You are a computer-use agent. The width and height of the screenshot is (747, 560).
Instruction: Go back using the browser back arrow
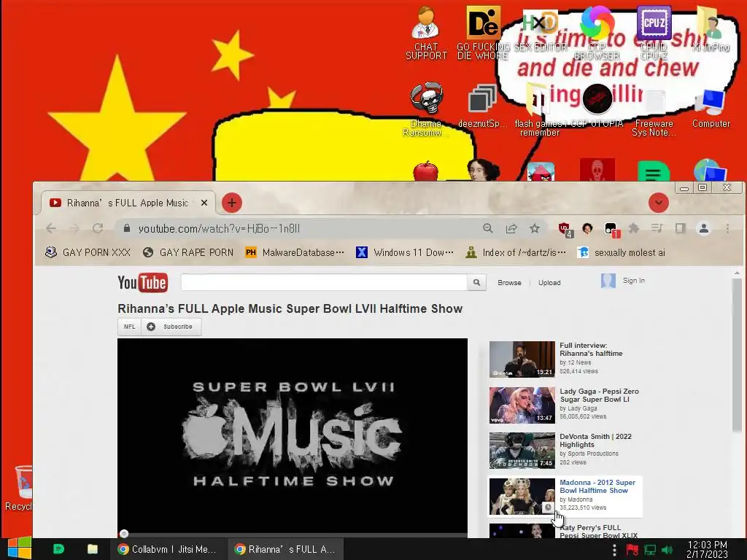coord(51,228)
